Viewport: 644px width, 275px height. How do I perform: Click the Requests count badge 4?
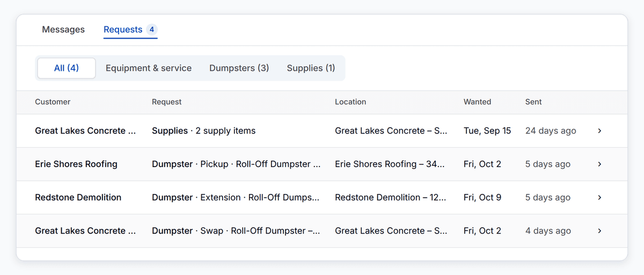tap(152, 30)
